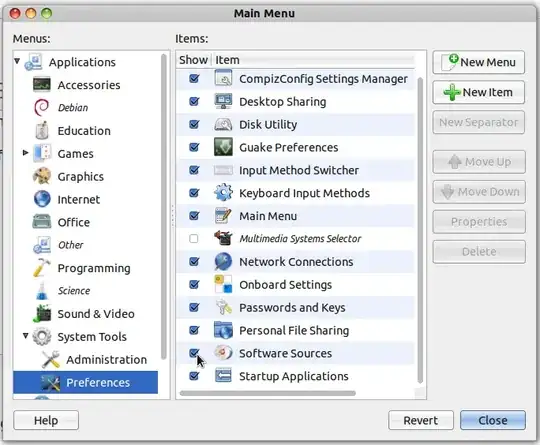The height and width of the screenshot is (445, 540).
Task: Click the Guake Preferences icon
Action: [223, 147]
